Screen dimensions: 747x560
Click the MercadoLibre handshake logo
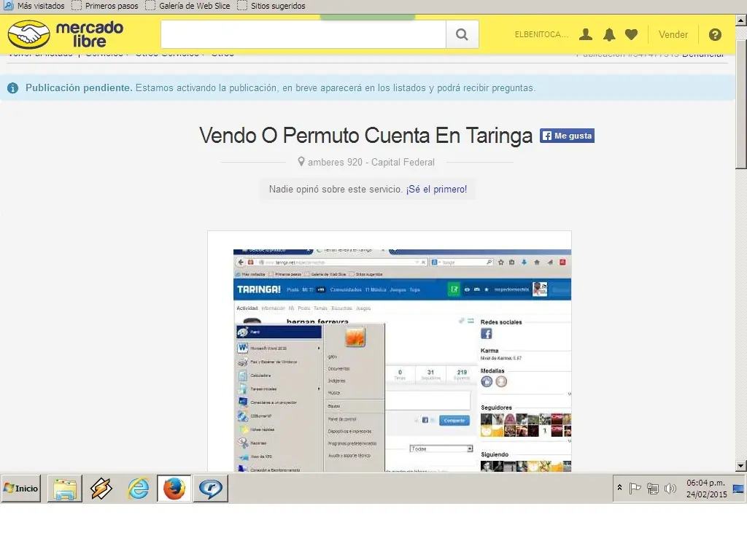[29, 34]
